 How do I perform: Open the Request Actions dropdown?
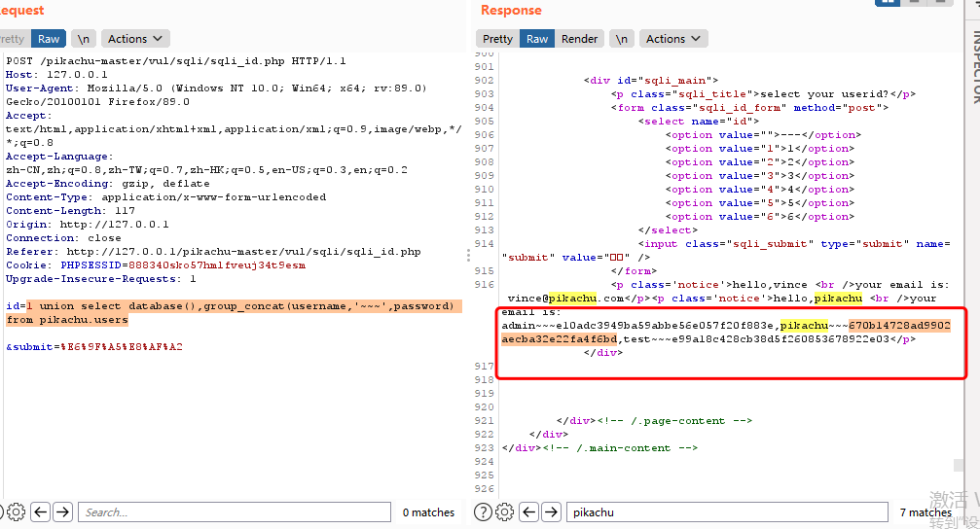[x=135, y=39]
